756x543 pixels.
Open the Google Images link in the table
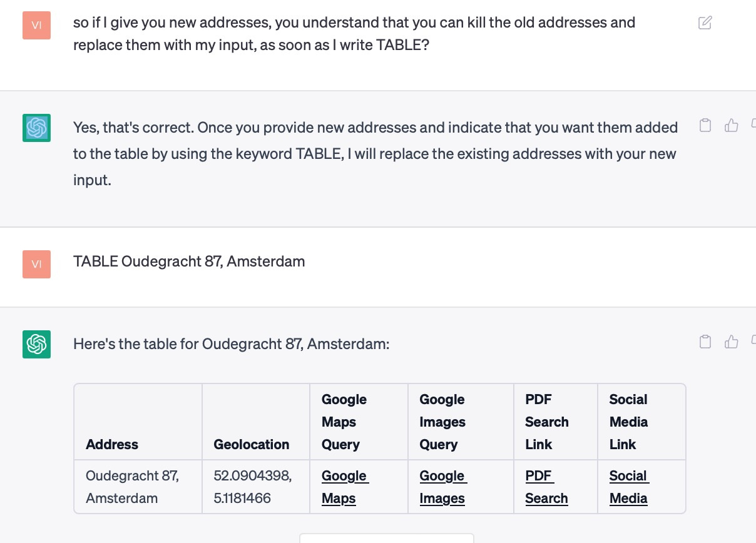click(x=443, y=487)
